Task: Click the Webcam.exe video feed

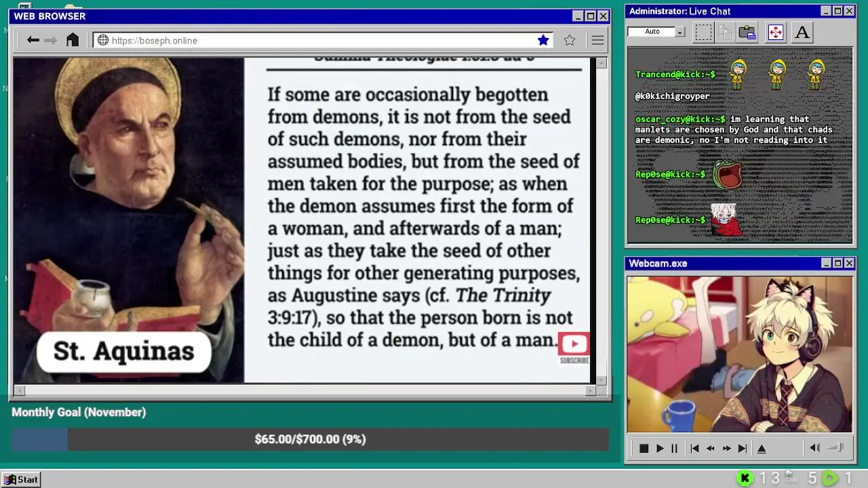Action: click(x=740, y=354)
